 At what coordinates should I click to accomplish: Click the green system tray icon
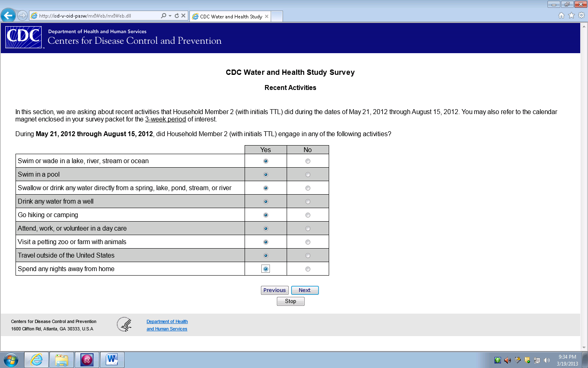click(497, 360)
